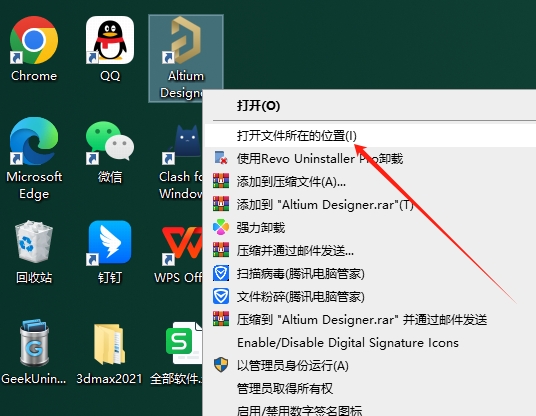Image resolution: width=536 pixels, height=416 pixels.
Task: Choose 添加到压缩文件(A)... menu entry
Action: click(369, 182)
